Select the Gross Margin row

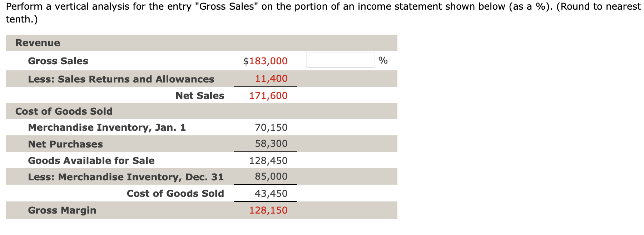(62, 210)
